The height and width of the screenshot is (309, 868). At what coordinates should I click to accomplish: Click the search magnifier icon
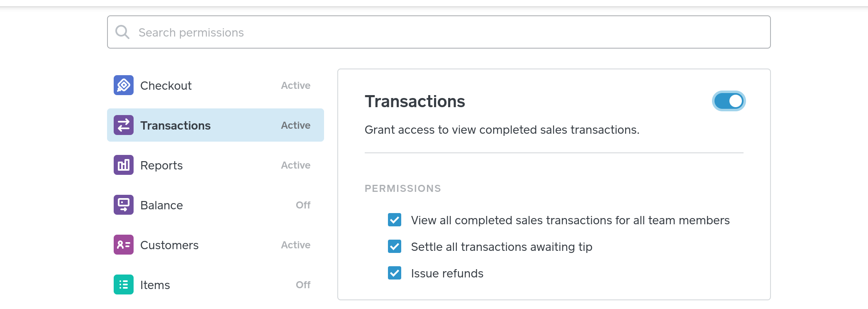pos(122,32)
